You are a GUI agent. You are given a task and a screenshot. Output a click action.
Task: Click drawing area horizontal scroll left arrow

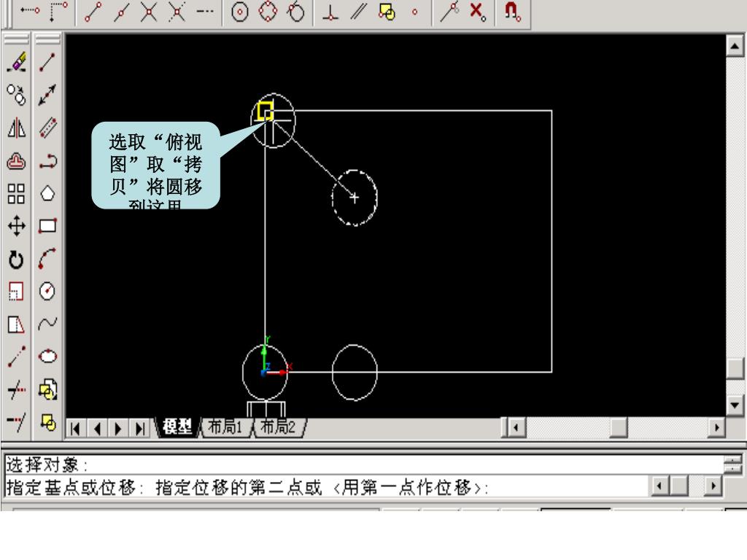516,427
